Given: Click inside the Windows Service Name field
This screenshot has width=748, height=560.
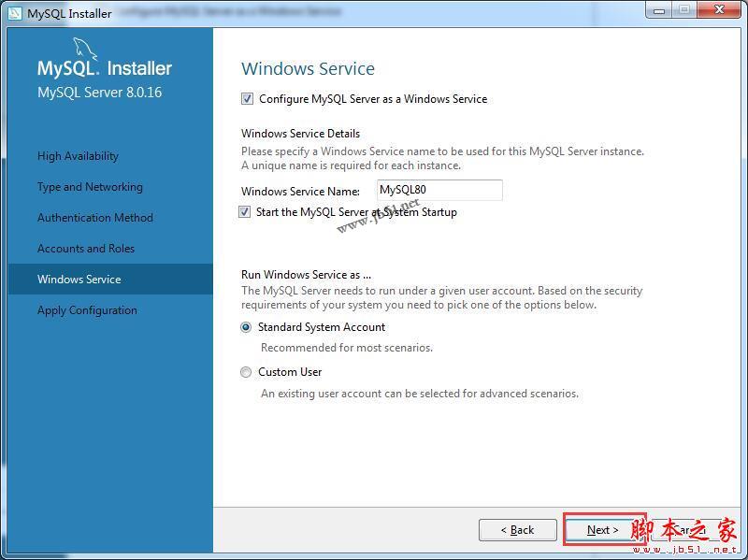Looking at the screenshot, I should (439, 190).
